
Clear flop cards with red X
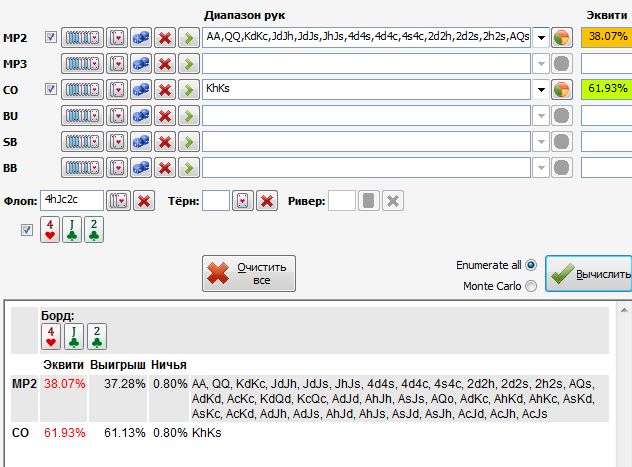tap(144, 201)
